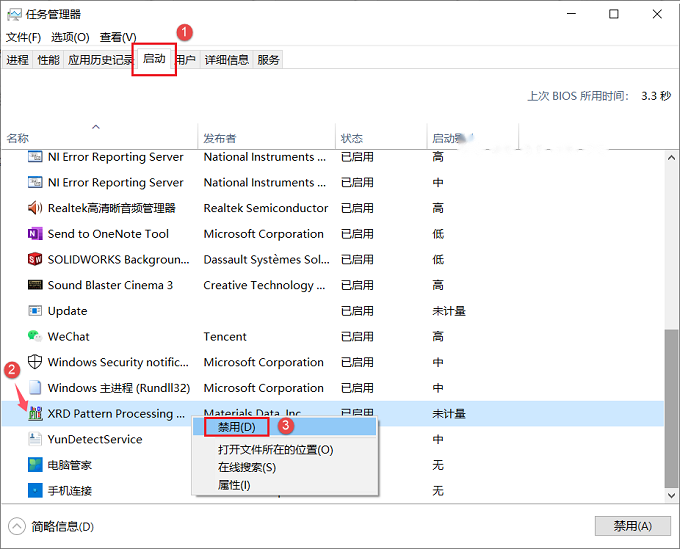Switch to the 用户 tab
680x549 pixels.
pos(186,60)
